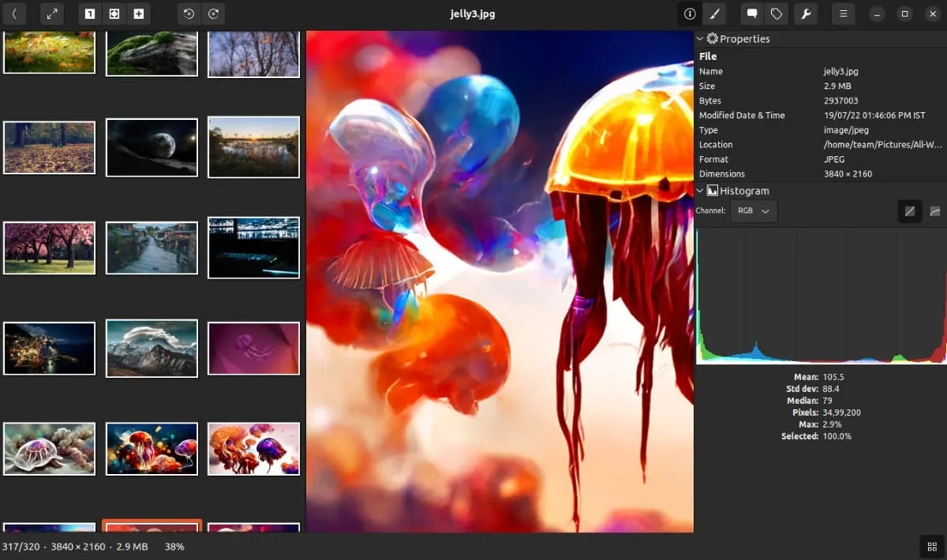The height and width of the screenshot is (560, 947).
Task: Rotate the image clockwise
Action: [213, 13]
